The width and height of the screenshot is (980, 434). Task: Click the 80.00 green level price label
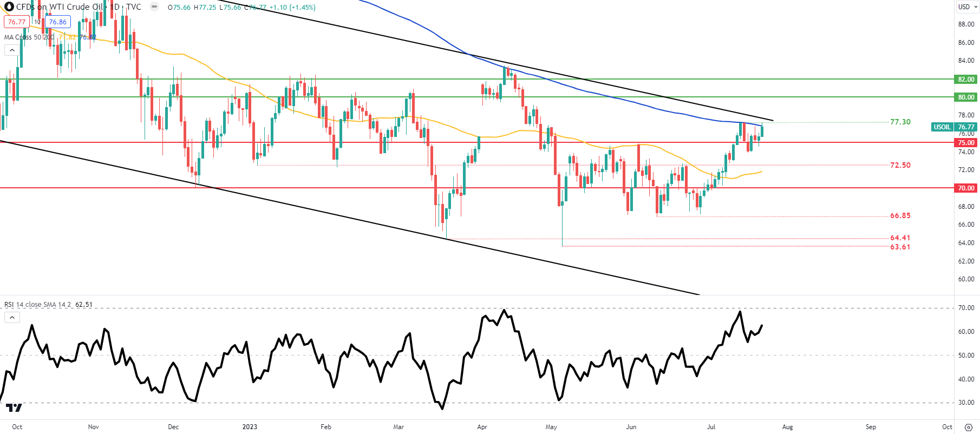[966, 97]
